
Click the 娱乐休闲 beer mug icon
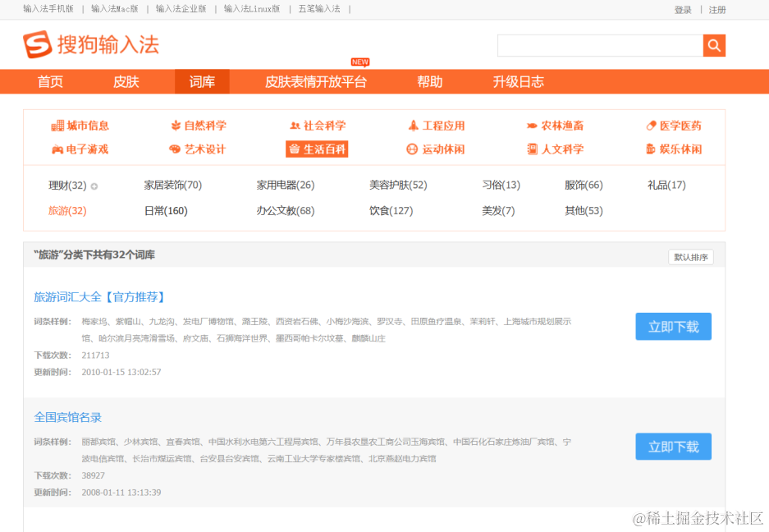tap(650, 149)
